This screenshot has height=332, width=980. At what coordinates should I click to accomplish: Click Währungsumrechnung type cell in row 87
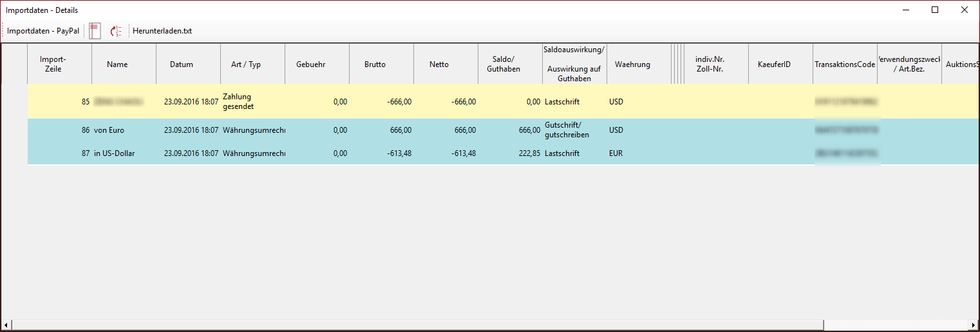point(252,153)
